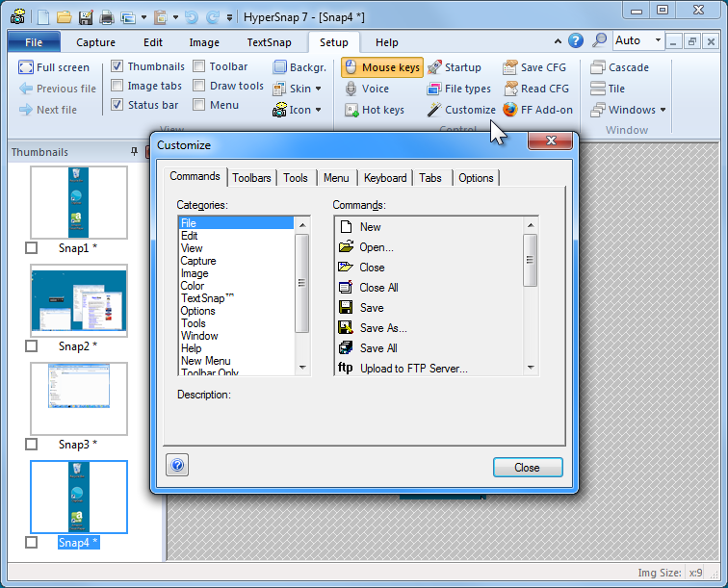Enable the Draw tools checkbox
The image size is (728, 588).
(x=198, y=86)
